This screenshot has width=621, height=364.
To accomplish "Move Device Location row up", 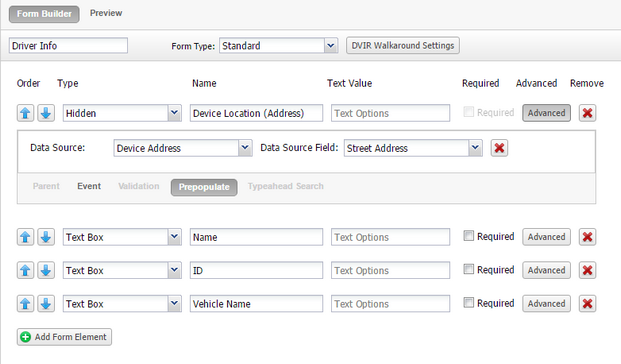I will coord(25,113).
